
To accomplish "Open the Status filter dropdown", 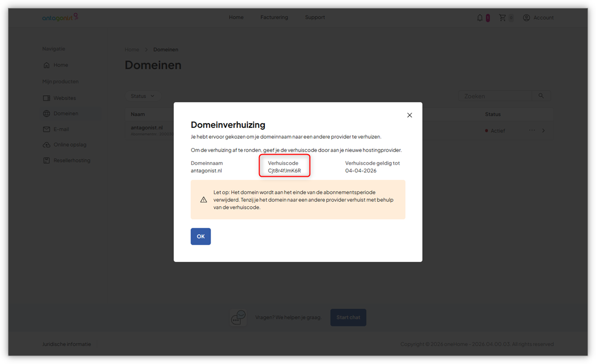I will click(x=143, y=96).
